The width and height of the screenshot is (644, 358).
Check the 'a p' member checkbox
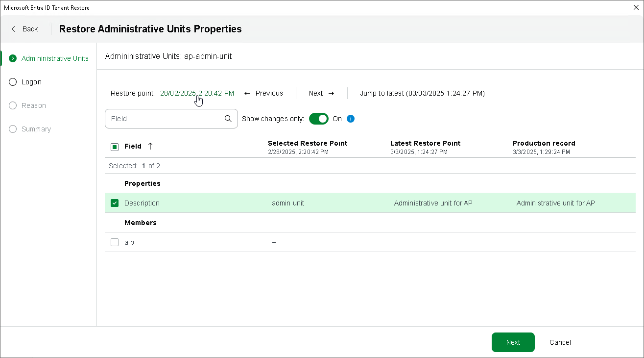[x=115, y=242]
